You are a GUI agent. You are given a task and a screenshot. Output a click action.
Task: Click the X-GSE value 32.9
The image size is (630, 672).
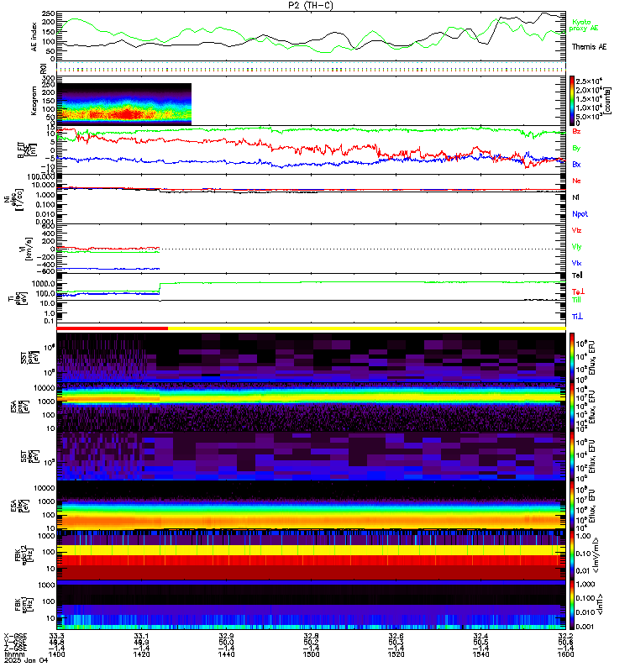click(x=226, y=636)
